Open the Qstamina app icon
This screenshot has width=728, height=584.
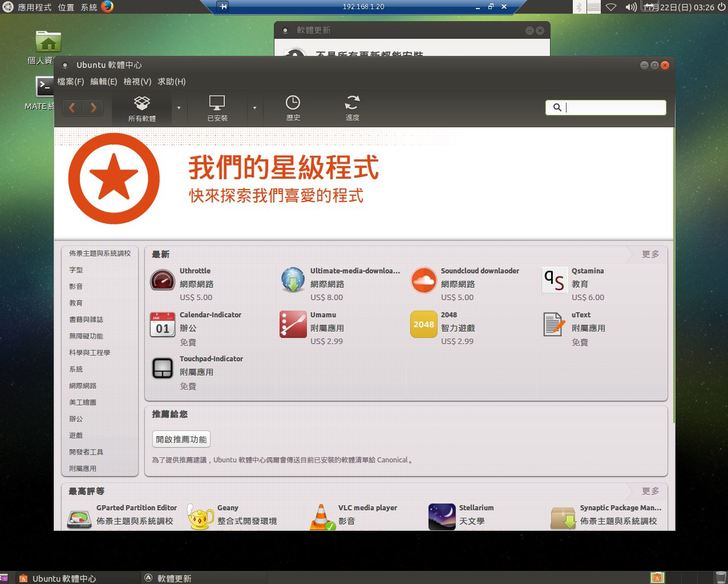[554, 280]
